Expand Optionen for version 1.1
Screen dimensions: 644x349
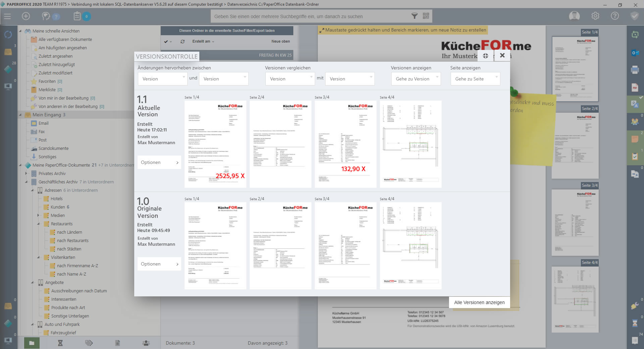pos(159,162)
